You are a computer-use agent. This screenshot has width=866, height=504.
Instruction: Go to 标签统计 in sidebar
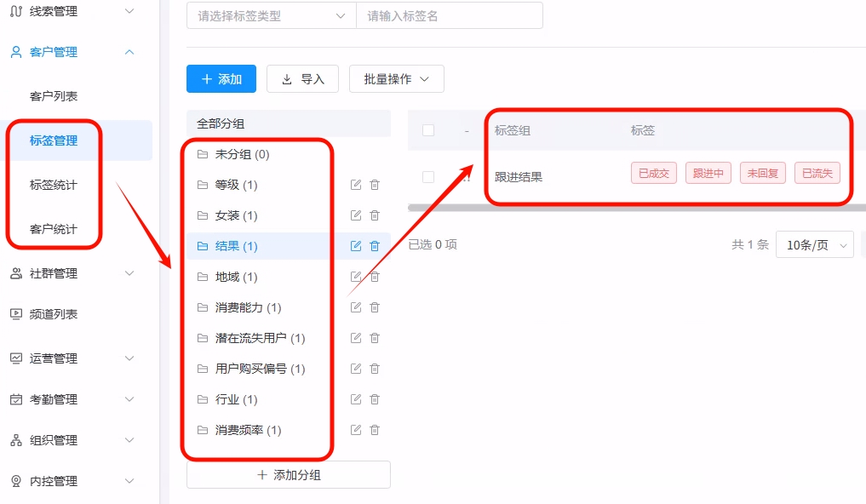coord(54,185)
